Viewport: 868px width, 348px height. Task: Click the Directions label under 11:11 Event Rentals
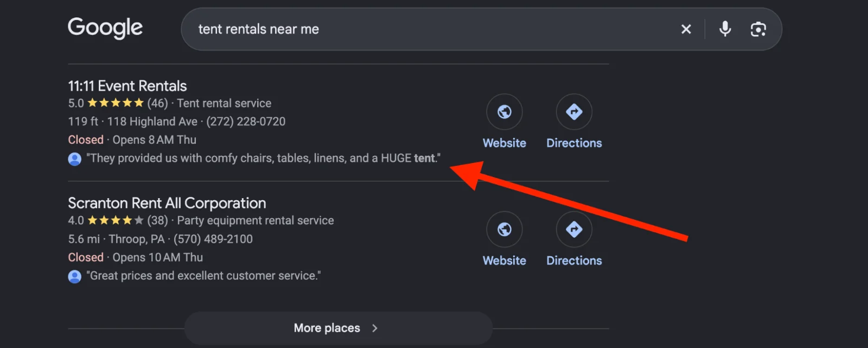[574, 143]
